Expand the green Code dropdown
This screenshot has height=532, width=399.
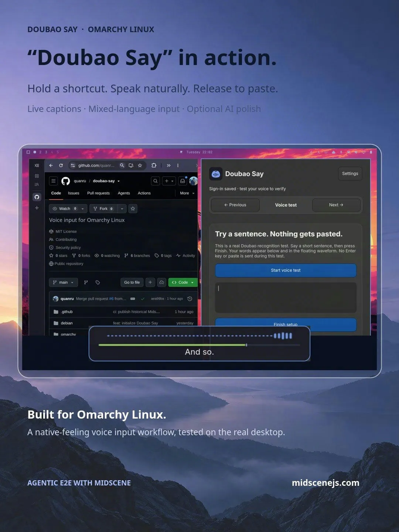coord(183,283)
